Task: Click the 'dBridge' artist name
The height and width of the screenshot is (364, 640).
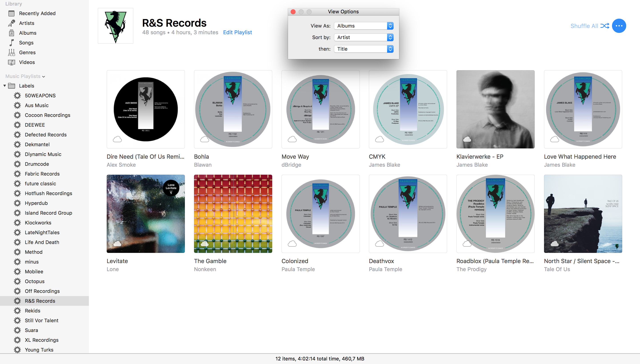Action: click(291, 165)
